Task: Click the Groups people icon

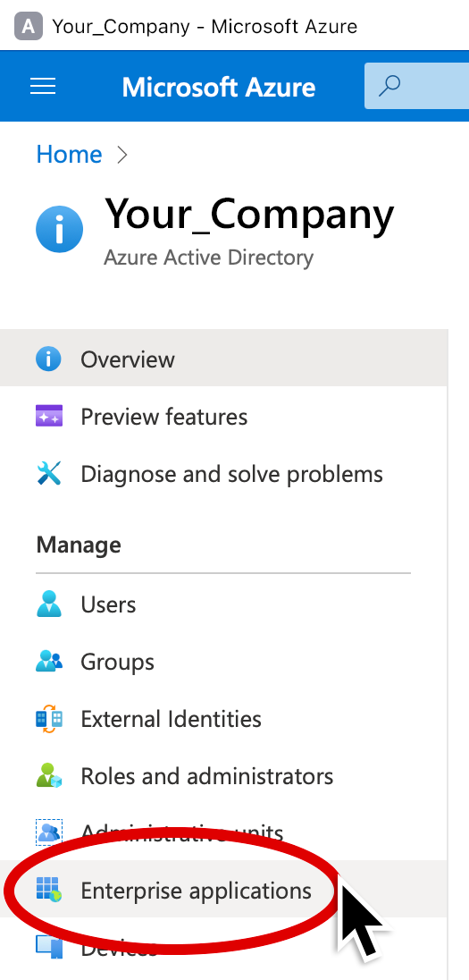Action: (x=49, y=662)
